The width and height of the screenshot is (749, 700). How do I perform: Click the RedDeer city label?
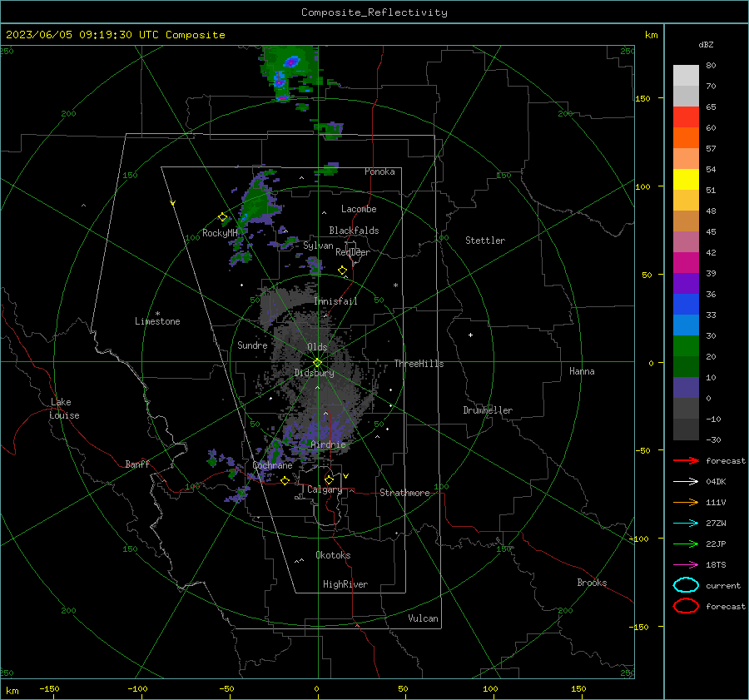coord(353,252)
